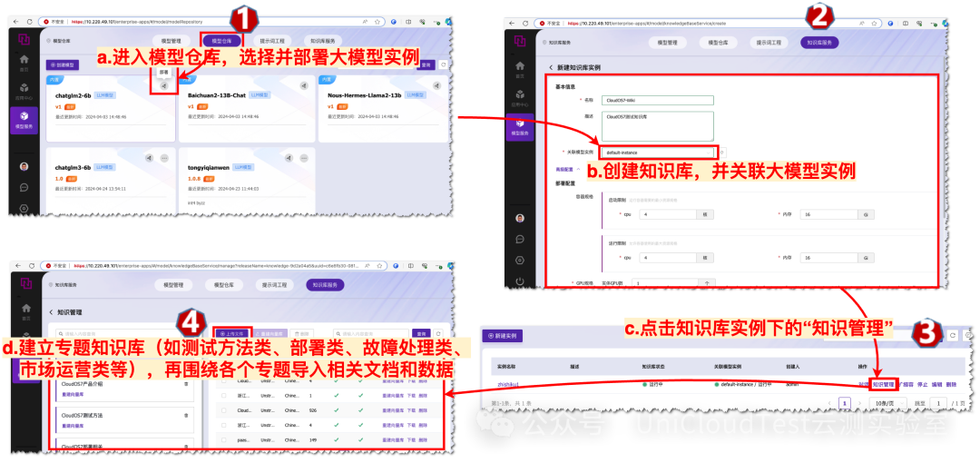Click 重建向量库 under CloudOS7产品介绍
980x463 pixels.
tap(73, 395)
